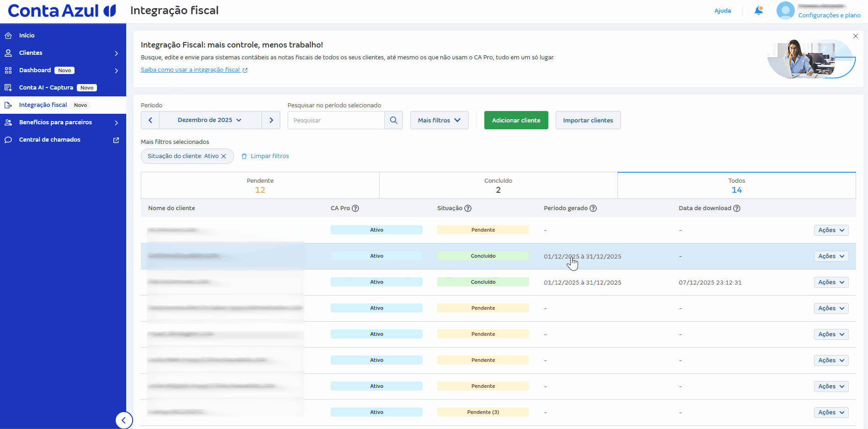Click the Pesquisar search input field
This screenshot has width=868, height=429.
336,120
